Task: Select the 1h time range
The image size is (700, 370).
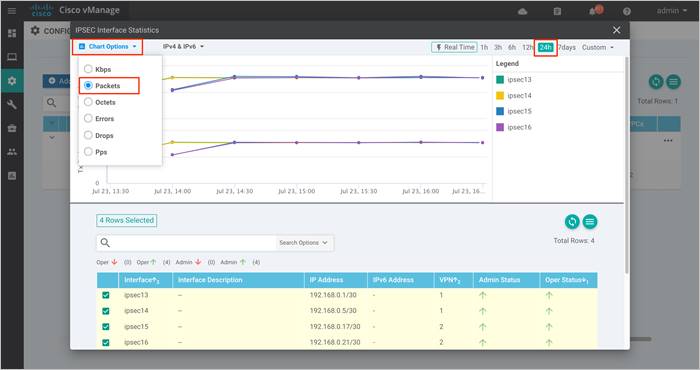Action: [484, 47]
